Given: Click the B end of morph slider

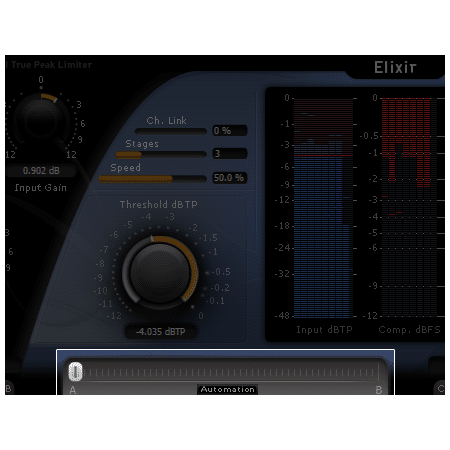Looking at the screenshot, I should point(379,390).
